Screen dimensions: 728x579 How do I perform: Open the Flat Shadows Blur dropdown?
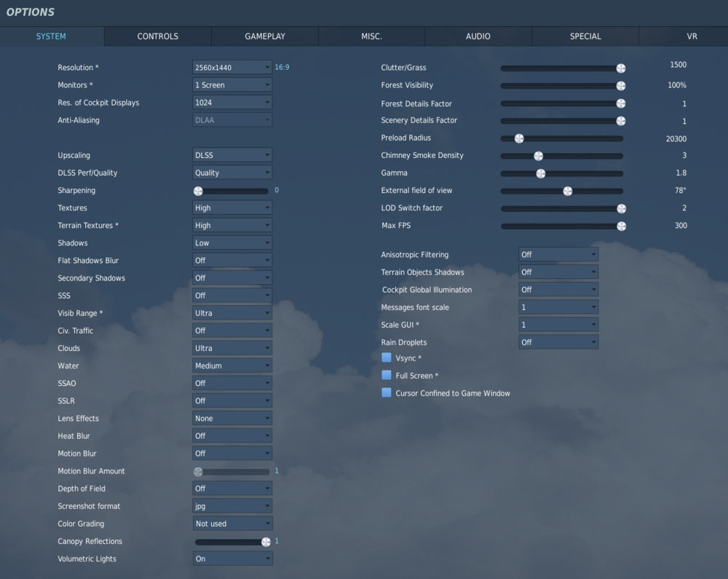[232, 261]
